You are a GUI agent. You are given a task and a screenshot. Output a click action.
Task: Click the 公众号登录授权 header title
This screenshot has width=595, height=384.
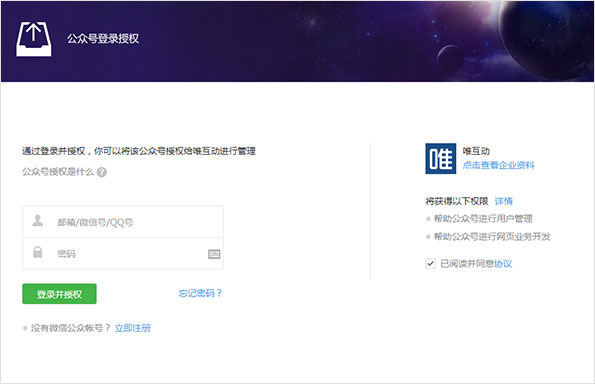pos(103,38)
